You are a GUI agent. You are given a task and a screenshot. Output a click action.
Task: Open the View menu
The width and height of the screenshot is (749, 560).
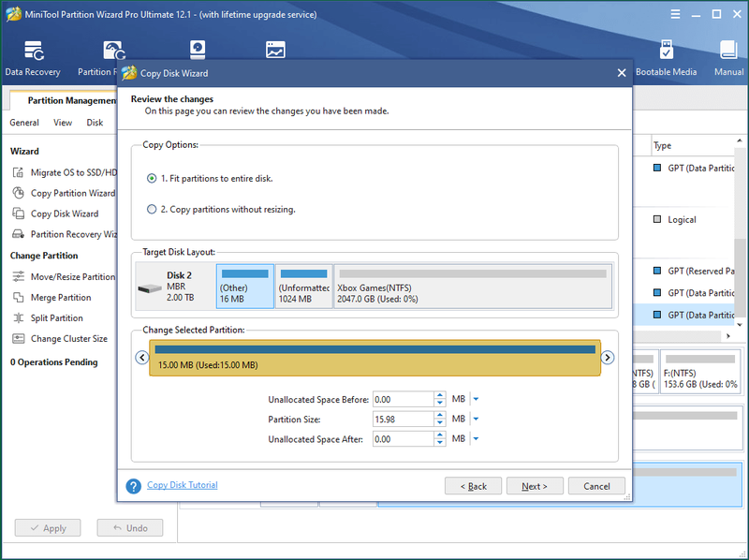(x=63, y=123)
